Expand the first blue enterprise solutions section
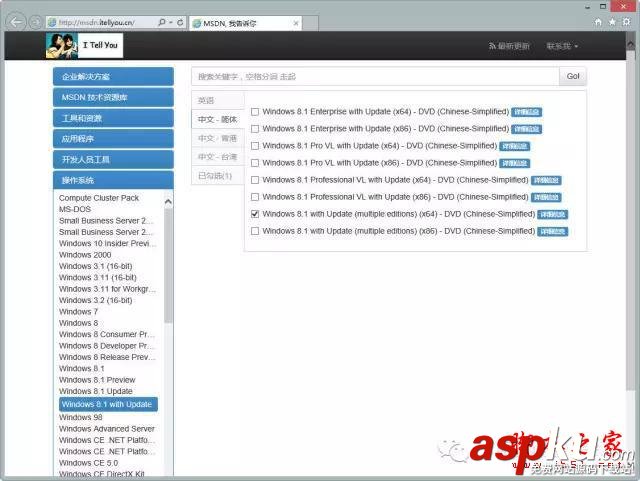Image resolution: width=640 pixels, height=481 pixels. click(113, 77)
